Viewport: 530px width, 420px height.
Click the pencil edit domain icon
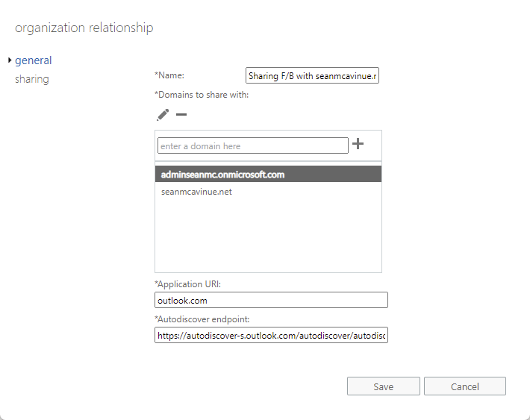point(163,114)
